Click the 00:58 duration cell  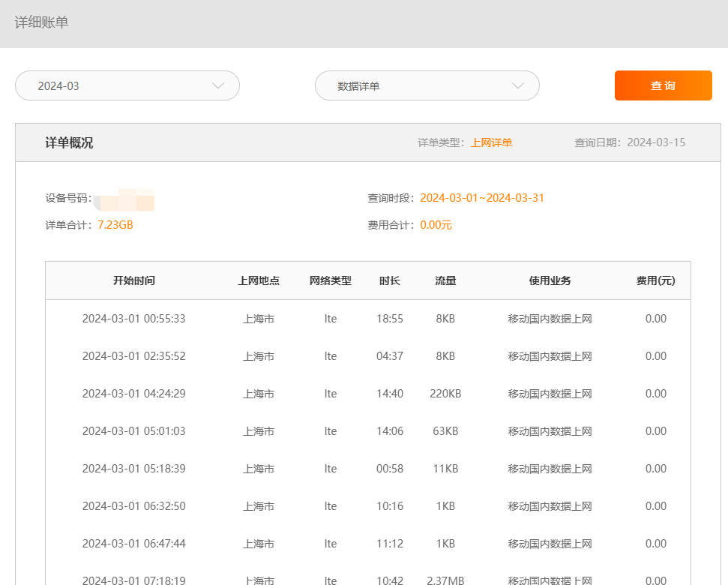coord(390,469)
